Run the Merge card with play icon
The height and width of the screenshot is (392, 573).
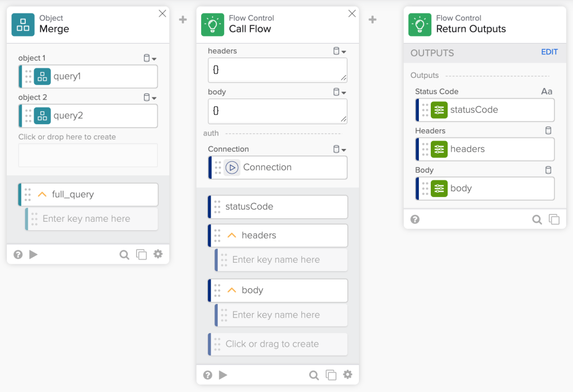coord(33,255)
